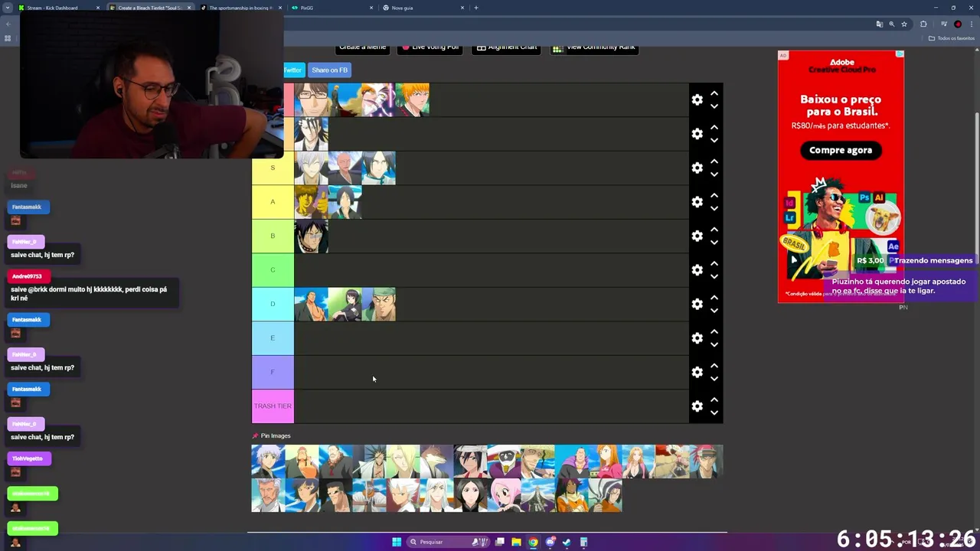This screenshot has width=980, height=551.
Task: Click the Share on FB button
Action: pos(329,70)
